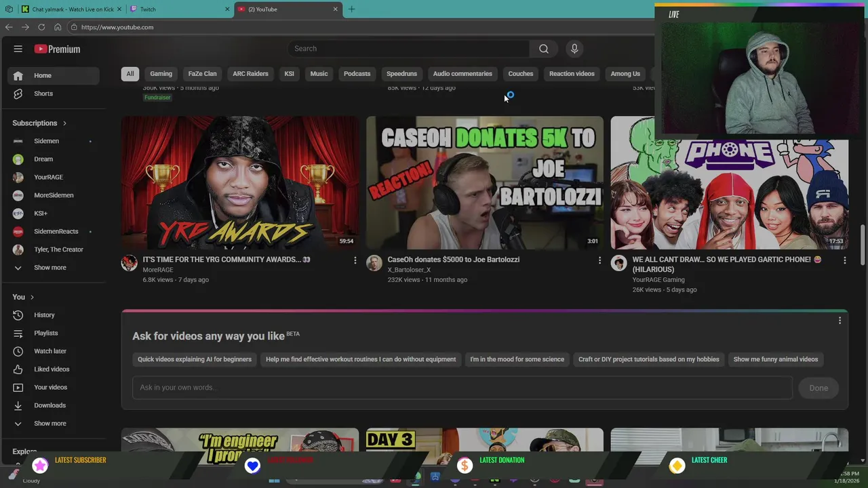Click Ask in your own words field
Image resolution: width=868 pixels, height=488 pixels.
coord(462,388)
